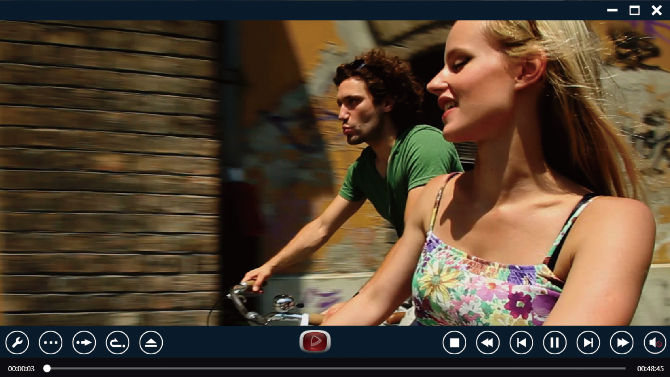The width and height of the screenshot is (670, 377).
Task: Toggle the repeat loop icon
Action: tap(118, 343)
